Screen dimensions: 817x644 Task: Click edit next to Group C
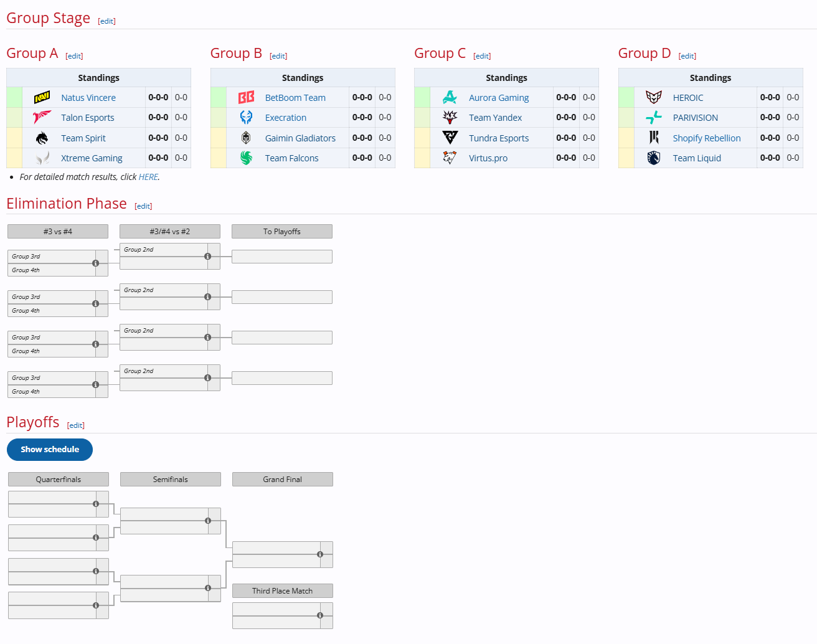[482, 56]
